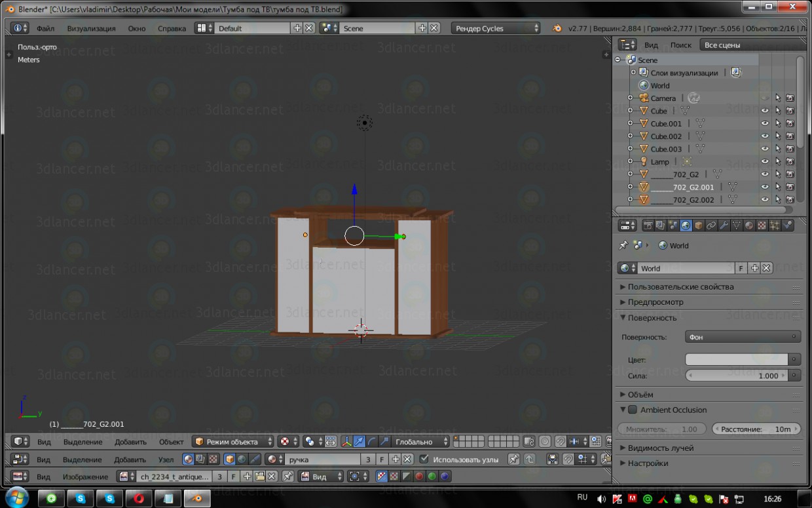Click the translate manipulator arrow icon

pos(360,442)
